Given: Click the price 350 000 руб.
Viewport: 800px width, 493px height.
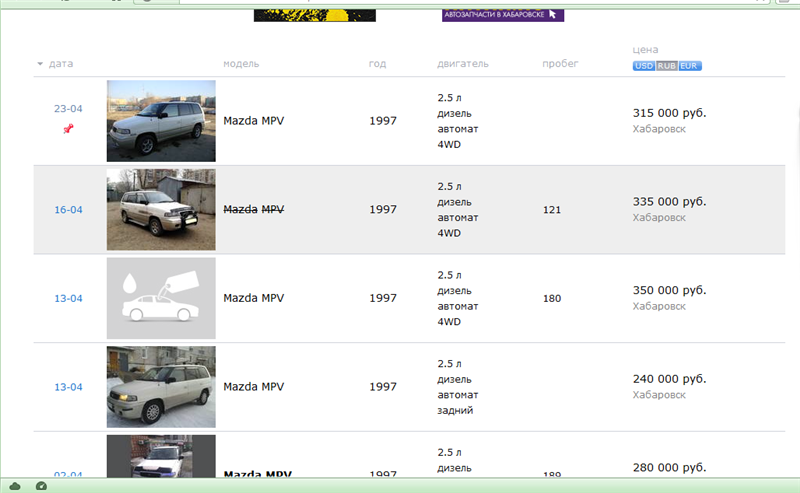Looking at the screenshot, I should point(669,290).
